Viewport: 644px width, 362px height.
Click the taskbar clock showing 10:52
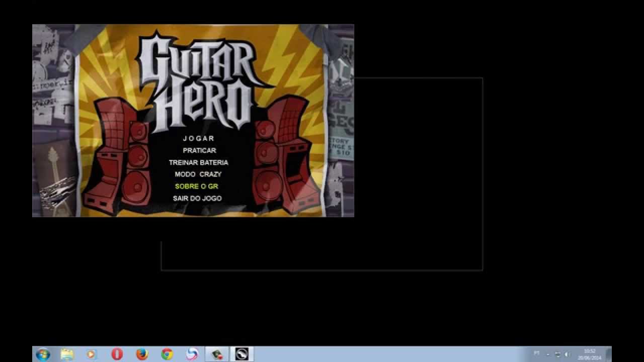tap(590, 354)
